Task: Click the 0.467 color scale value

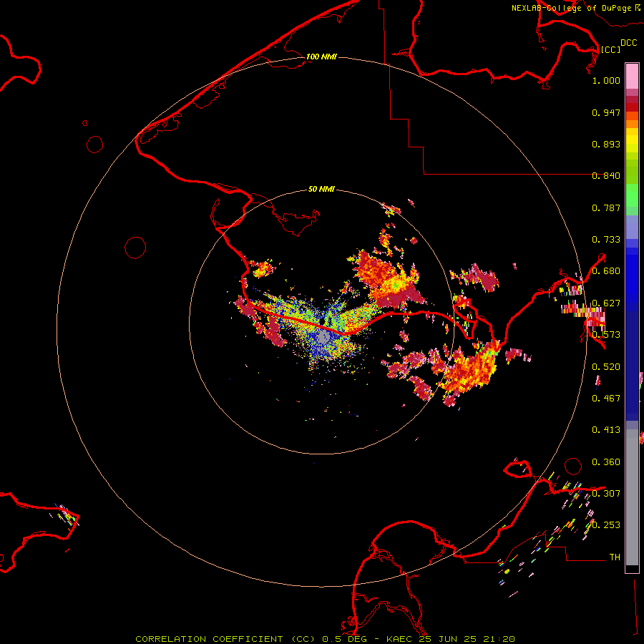Action: pos(606,399)
